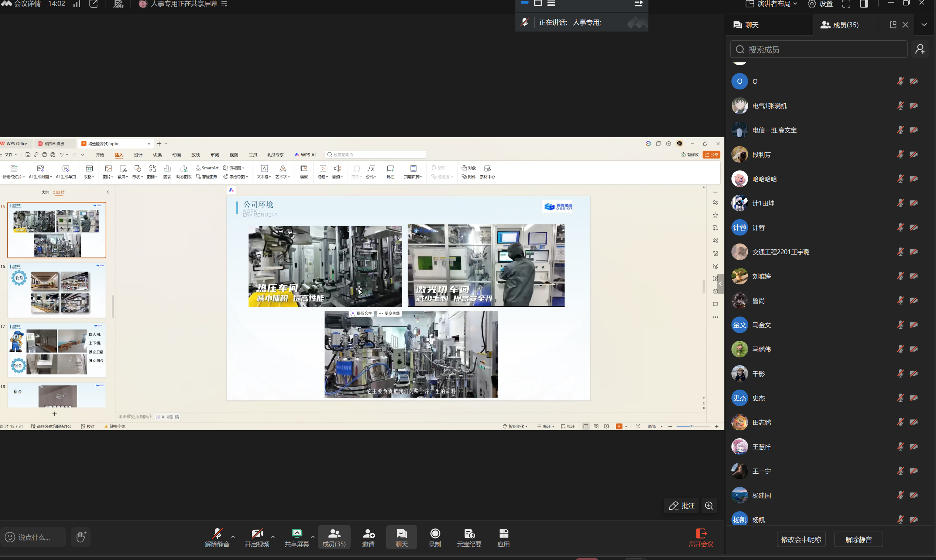Expand the audio options arrow beside 解除静音
Viewport: 936px width, 560px height.
(233, 537)
